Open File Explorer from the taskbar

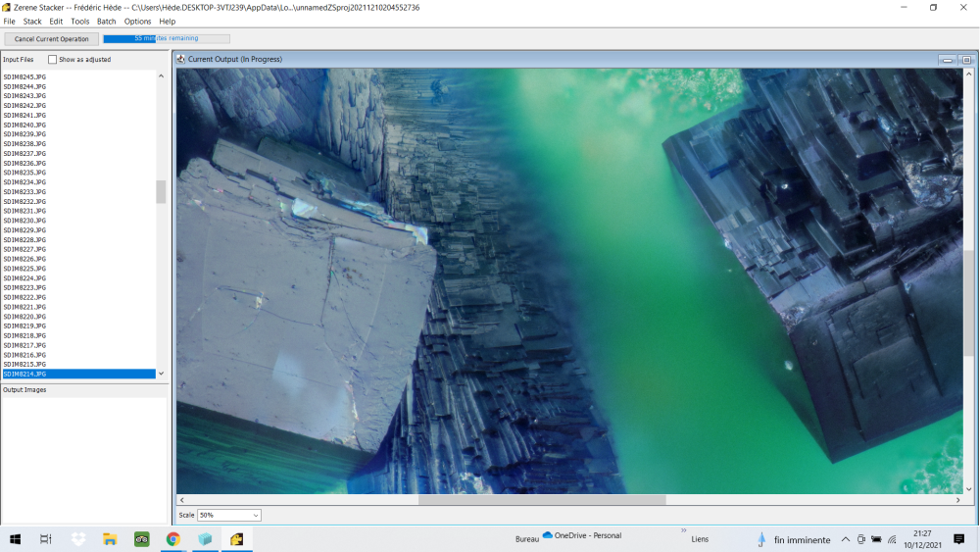pos(111,539)
